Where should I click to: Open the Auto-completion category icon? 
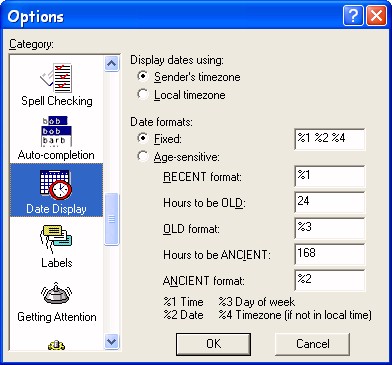click(56, 131)
